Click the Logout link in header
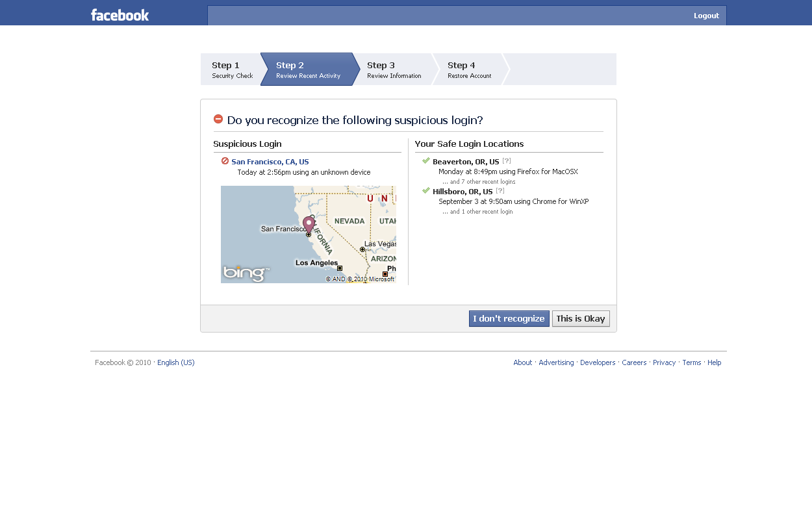The height and width of the screenshot is (506, 812). point(706,16)
